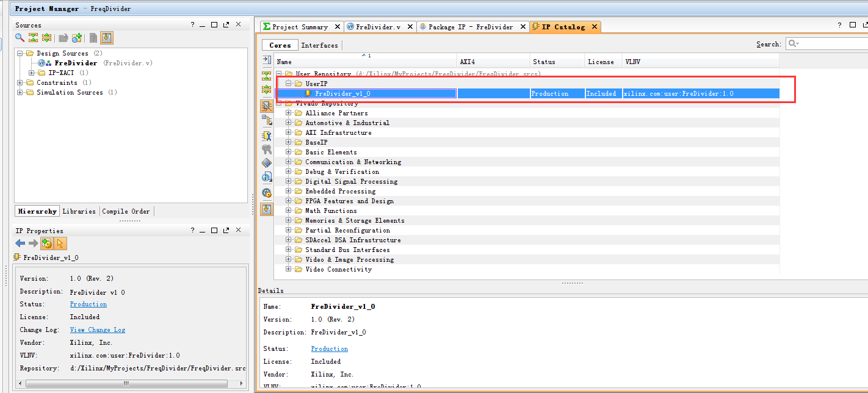Expand the Video Connectivity category
This screenshot has width=868, height=393.
point(289,270)
